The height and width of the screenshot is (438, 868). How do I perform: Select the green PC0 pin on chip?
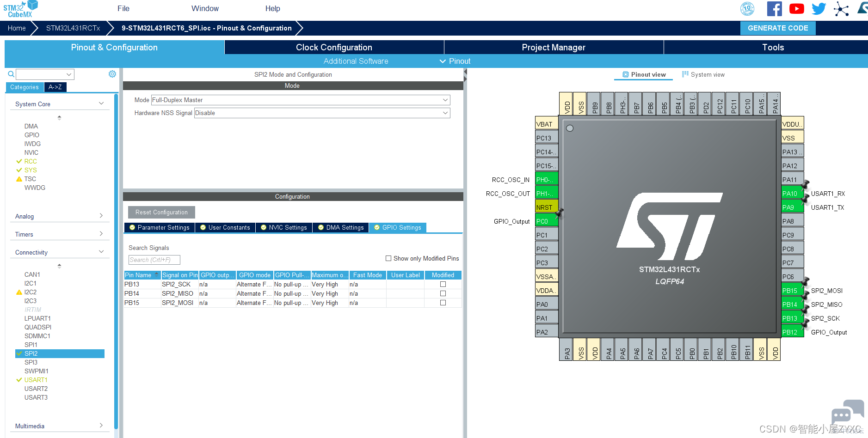(x=547, y=221)
